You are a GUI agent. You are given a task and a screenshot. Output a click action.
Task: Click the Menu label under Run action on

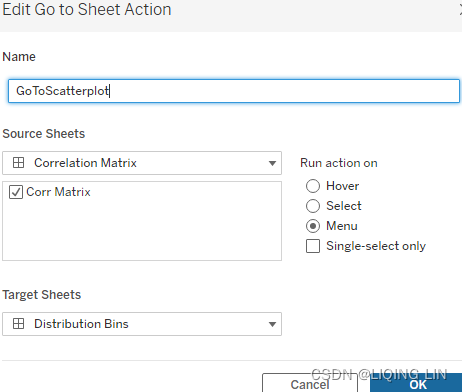click(342, 226)
